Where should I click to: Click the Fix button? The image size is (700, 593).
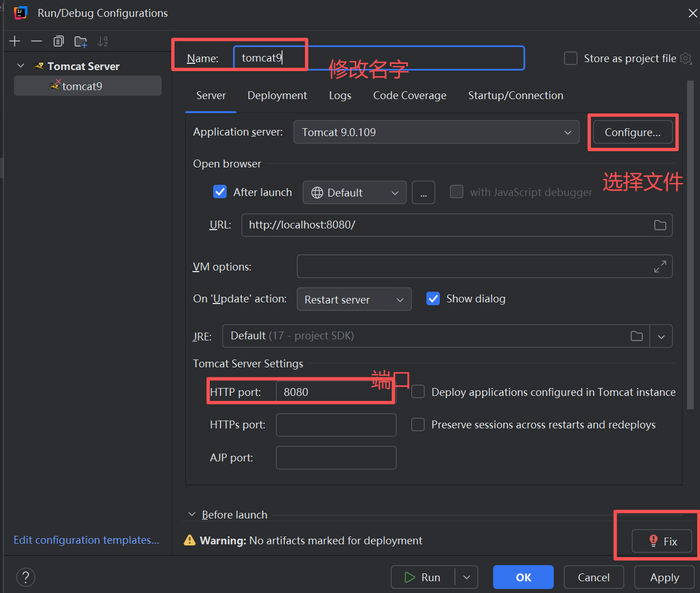[662, 541]
